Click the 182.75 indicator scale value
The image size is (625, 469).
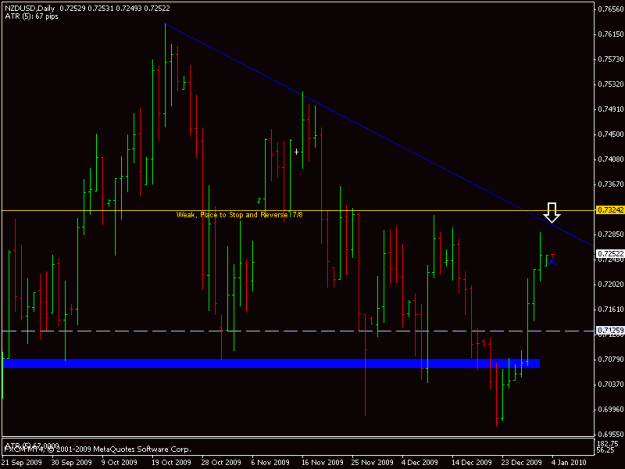click(607, 443)
